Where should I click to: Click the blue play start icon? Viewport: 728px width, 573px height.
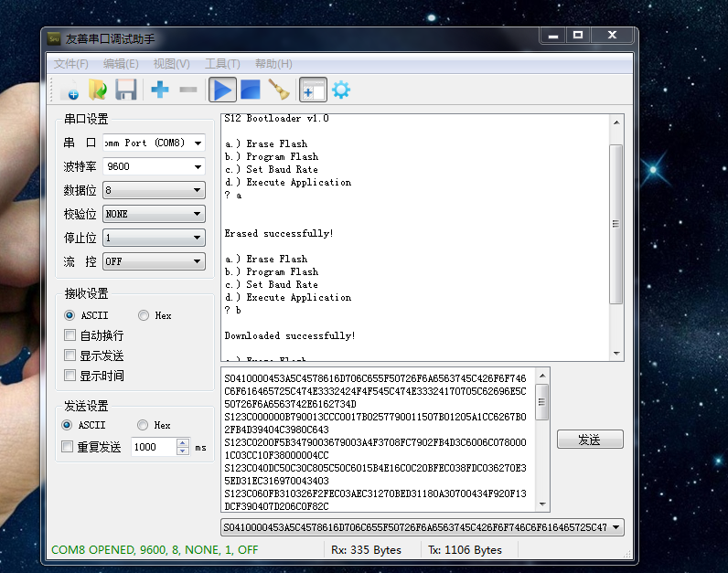click(x=222, y=90)
